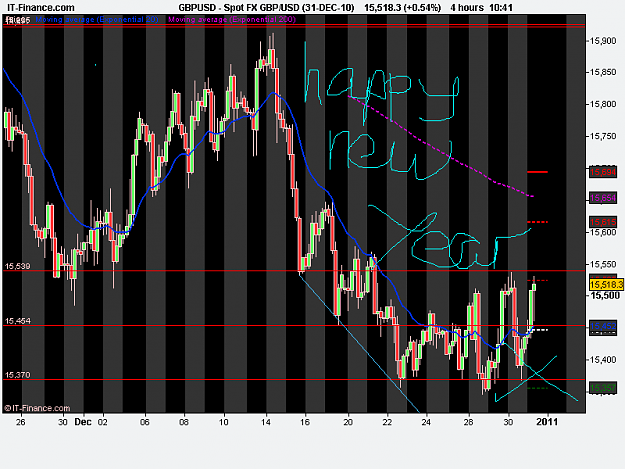Click the 15,370 horizontal line label
Viewport: 625px width, 469px height.
tap(18, 375)
